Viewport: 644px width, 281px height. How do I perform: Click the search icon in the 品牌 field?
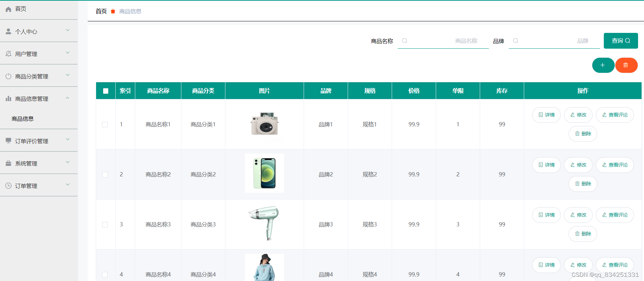(x=515, y=41)
